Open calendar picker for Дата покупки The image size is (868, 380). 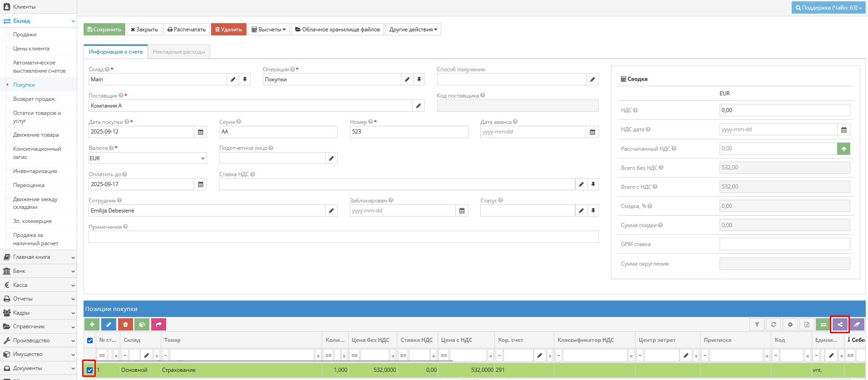[x=201, y=132]
